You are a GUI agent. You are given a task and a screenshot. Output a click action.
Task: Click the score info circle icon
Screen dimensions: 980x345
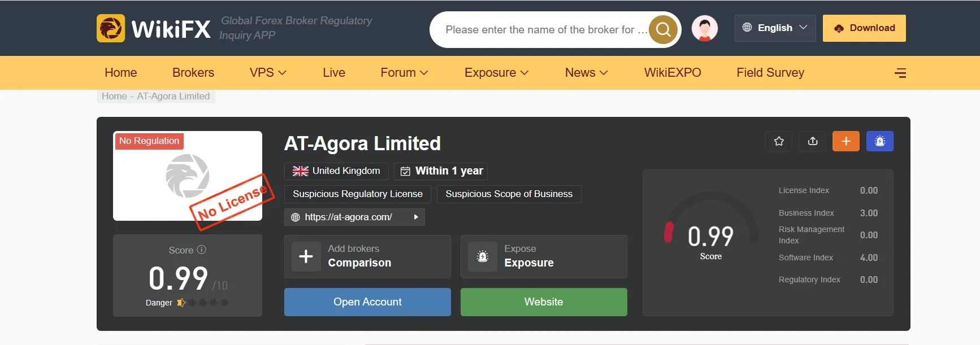tap(202, 250)
